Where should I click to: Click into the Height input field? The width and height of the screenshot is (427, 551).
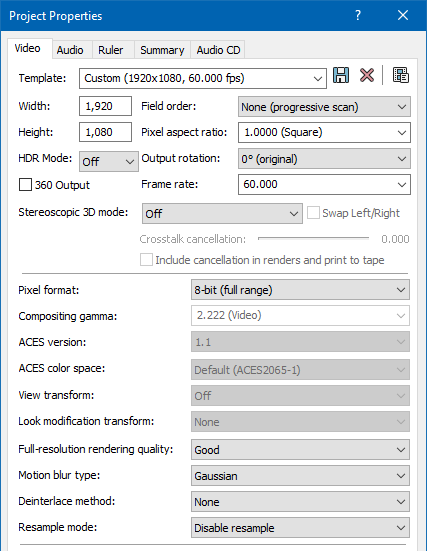pyautogui.click(x=105, y=132)
